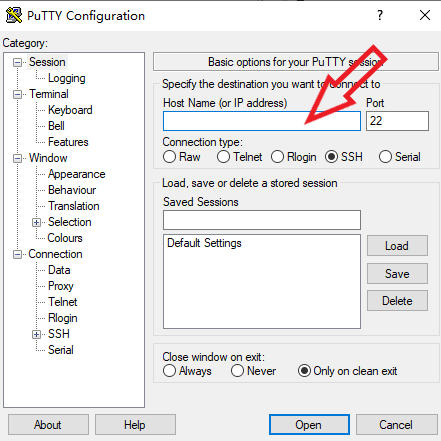Open the Translation category
The width and height of the screenshot is (441, 441).
pos(74,206)
